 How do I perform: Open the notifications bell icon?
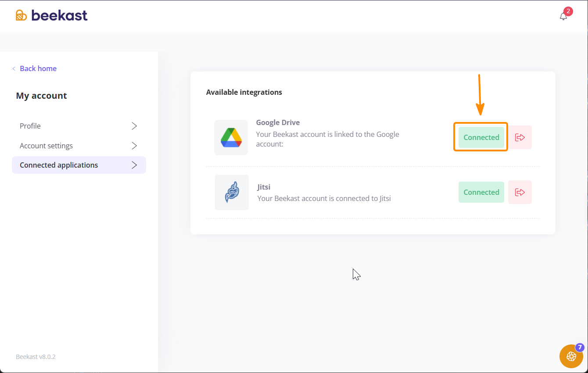tap(563, 16)
